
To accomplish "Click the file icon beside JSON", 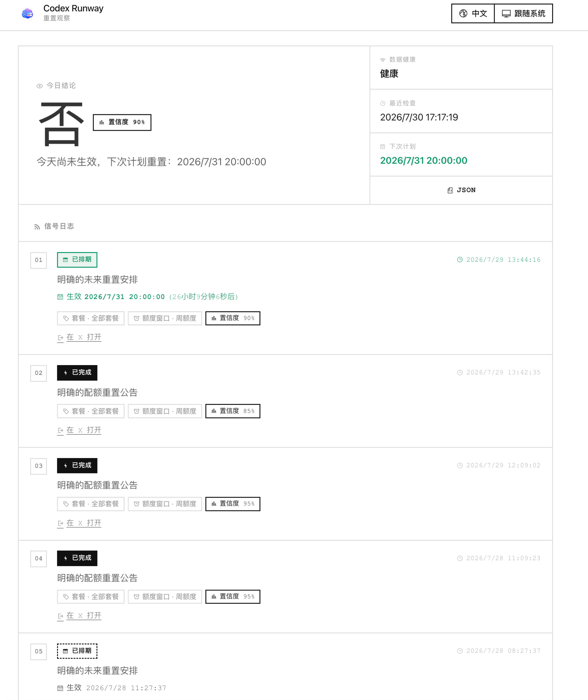I will (450, 190).
